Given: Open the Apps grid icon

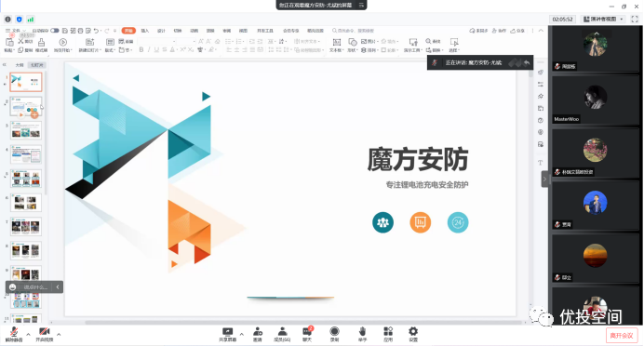Looking at the screenshot, I should point(388,335).
